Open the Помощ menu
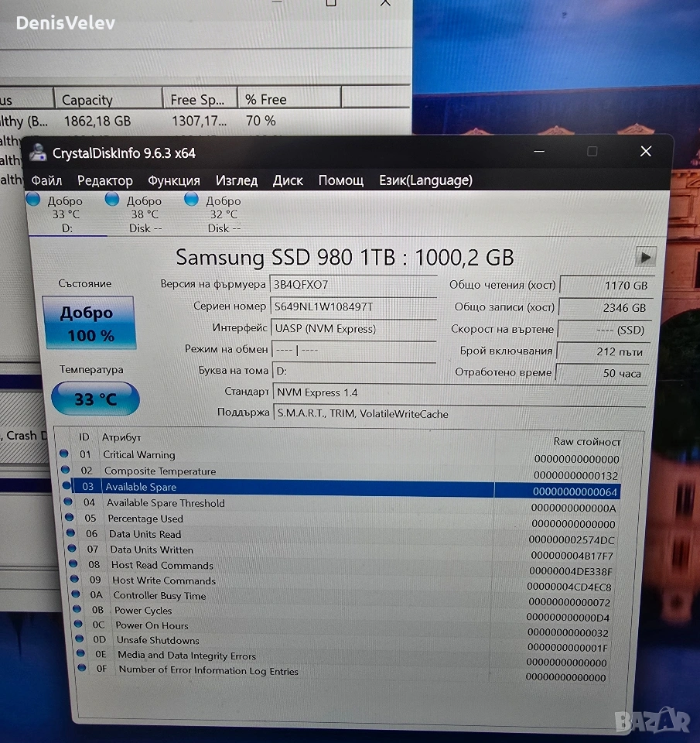 point(341,180)
